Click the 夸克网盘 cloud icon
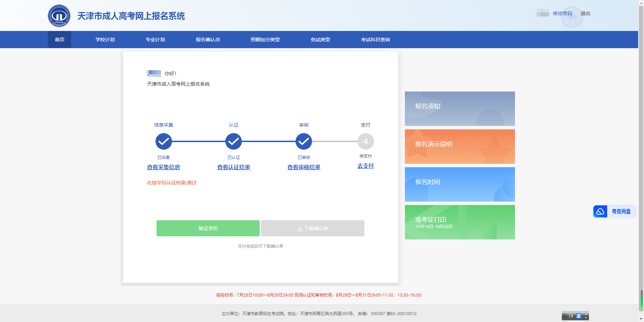Viewport: 644px width, 322px height. [600, 212]
